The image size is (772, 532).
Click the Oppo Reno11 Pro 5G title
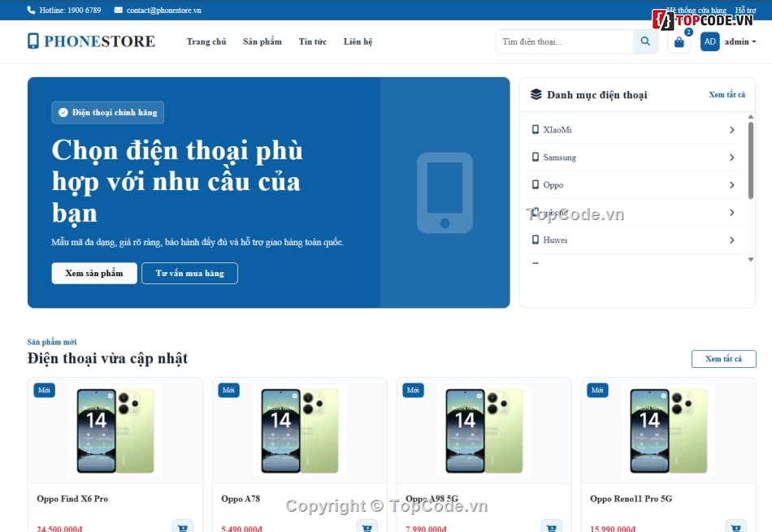point(631,499)
